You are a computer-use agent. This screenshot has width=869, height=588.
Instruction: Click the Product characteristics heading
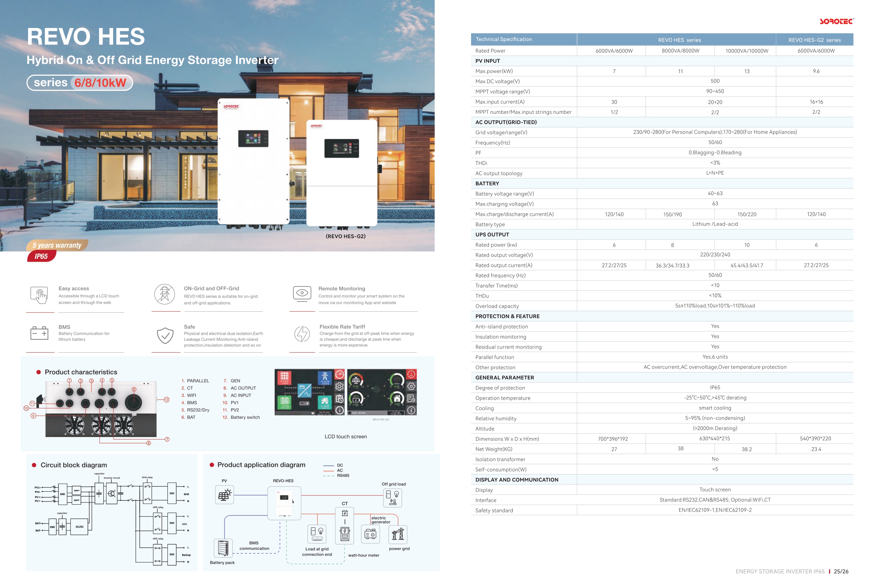(x=81, y=372)
